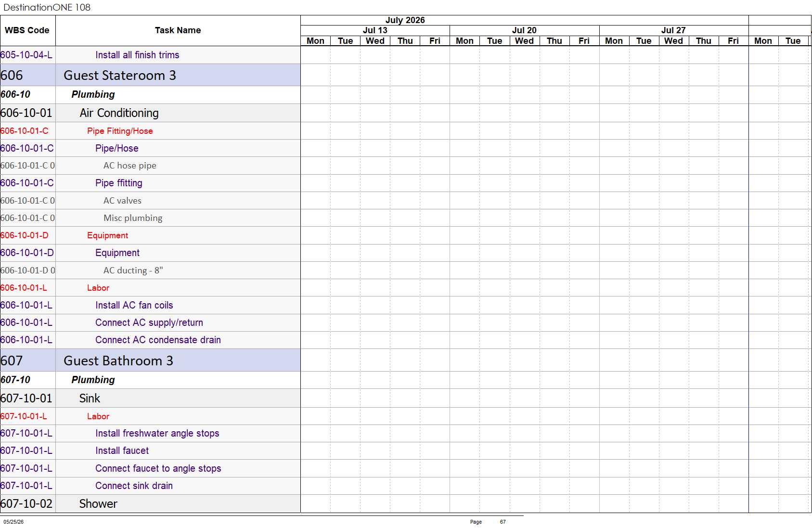The image size is (812, 528).
Task: Select the Air Conditioning task
Action: [119, 113]
